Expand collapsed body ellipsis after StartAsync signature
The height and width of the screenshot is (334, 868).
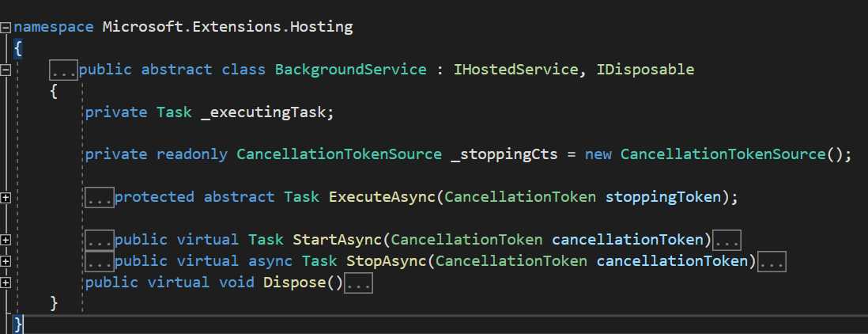726,240
